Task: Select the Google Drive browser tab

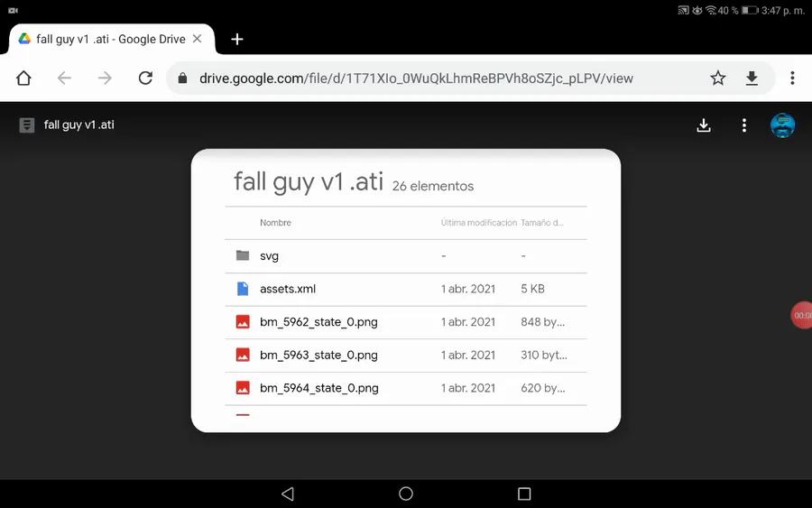Action: 108,39
